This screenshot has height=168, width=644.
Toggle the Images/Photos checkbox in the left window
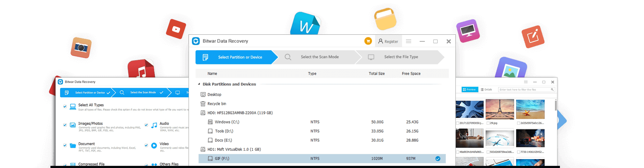coord(65,125)
